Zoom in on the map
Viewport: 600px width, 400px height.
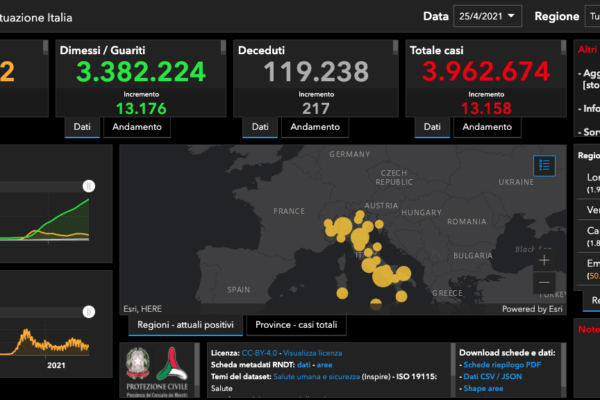[x=544, y=260]
